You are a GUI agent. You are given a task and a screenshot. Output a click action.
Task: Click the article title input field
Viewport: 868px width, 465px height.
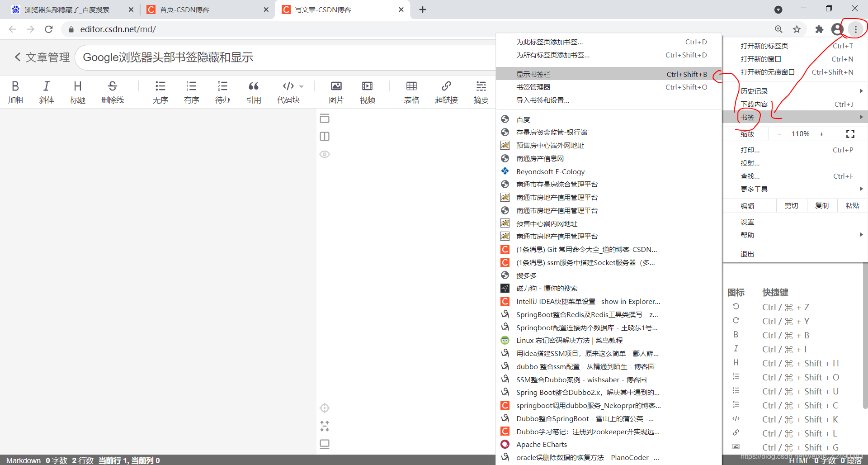pyautogui.click(x=286, y=57)
